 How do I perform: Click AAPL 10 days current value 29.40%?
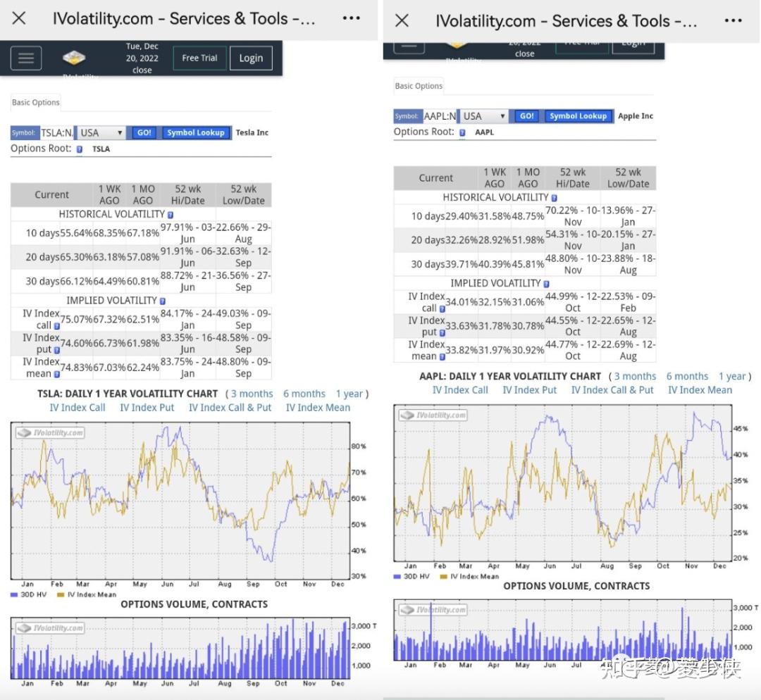click(462, 216)
